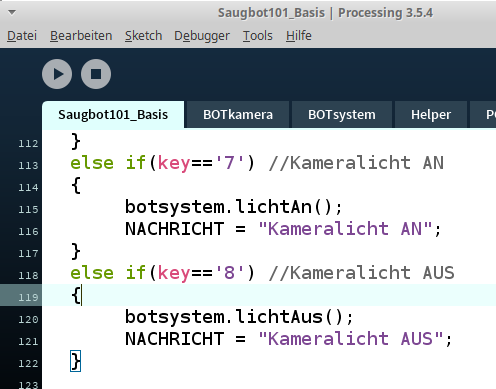
Task: Place cursor in botsystem.lichtAus(); line
Action: coord(239,317)
